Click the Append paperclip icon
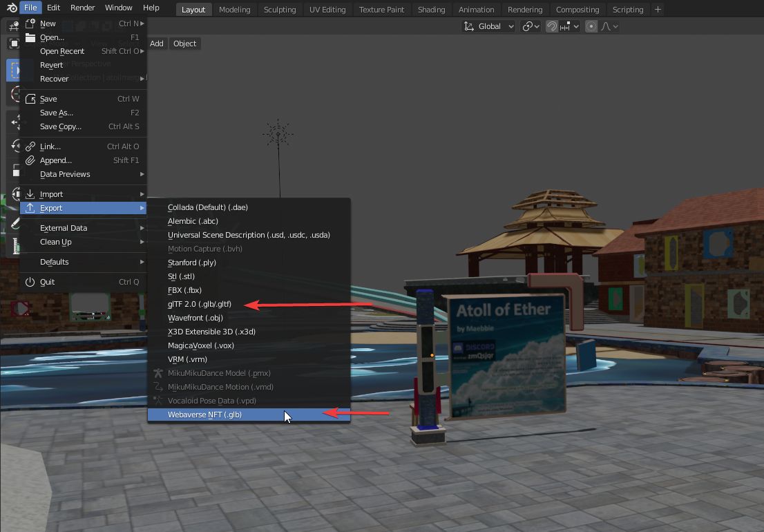The height and width of the screenshot is (532, 764). [x=30, y=160]
